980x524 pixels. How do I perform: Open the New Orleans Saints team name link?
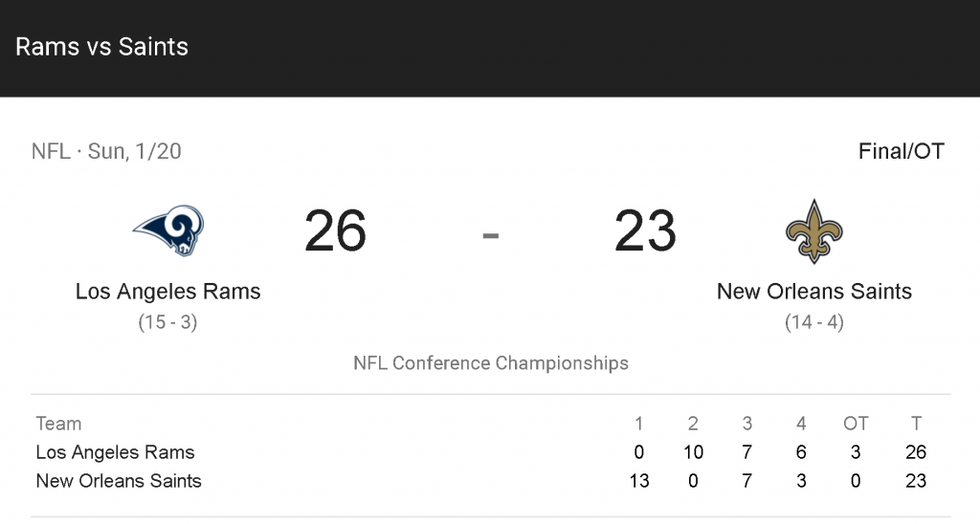813,292
